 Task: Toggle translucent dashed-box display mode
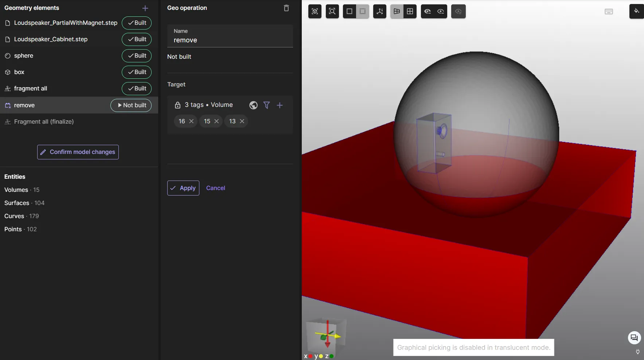(x=362, y=11)
